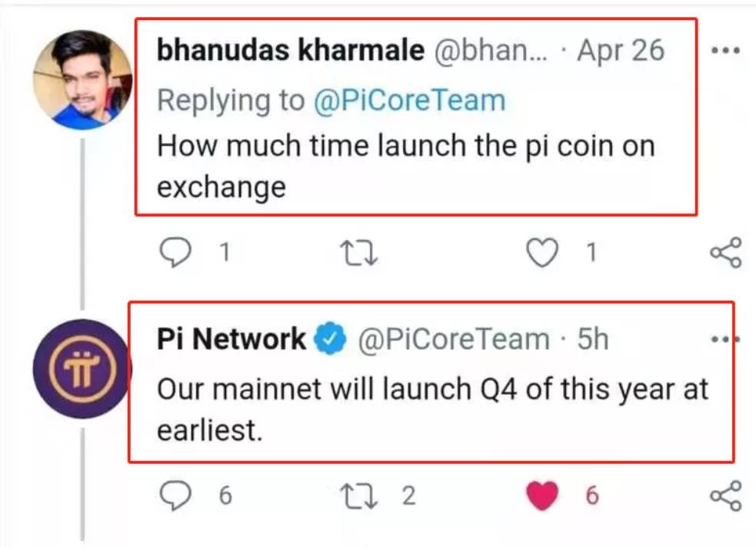The image size is (756, 547).
Task: Share bhanudas kharmale's tweet
Action: point(726,252)
